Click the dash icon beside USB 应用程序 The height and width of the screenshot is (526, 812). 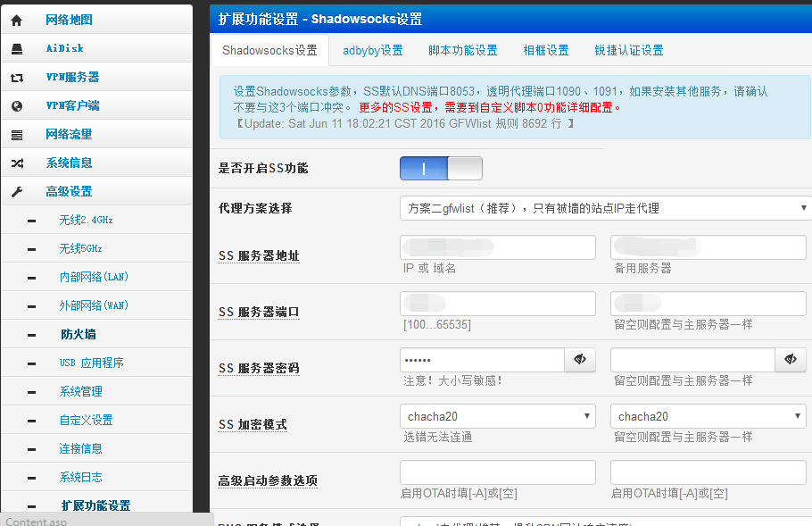[x=31, y=363]
